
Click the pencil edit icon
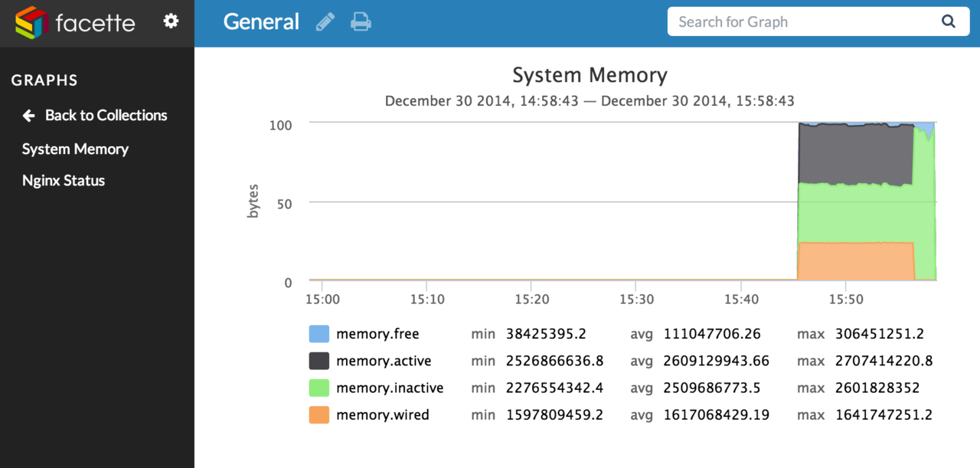coord(325,22)
